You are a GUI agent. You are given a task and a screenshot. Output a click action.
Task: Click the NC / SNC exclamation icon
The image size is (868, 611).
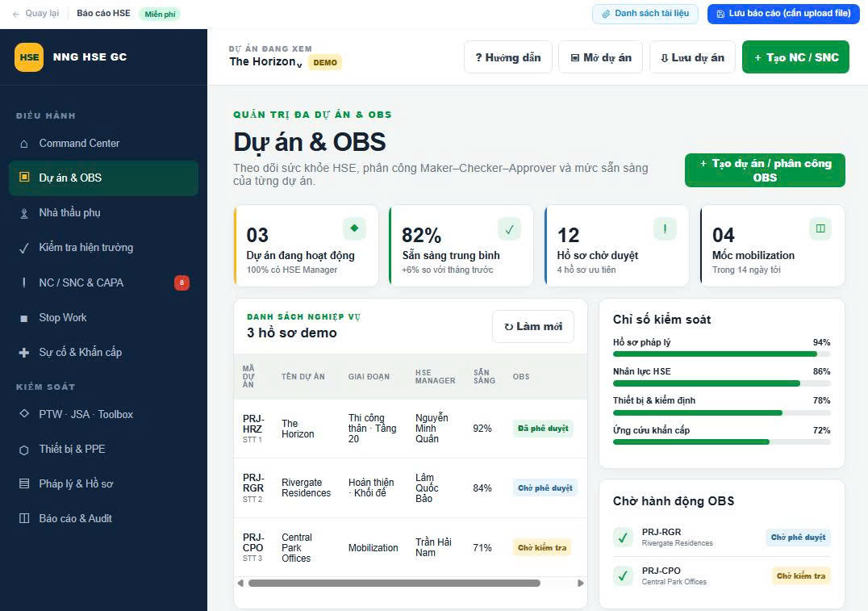[x=24, y=282]
